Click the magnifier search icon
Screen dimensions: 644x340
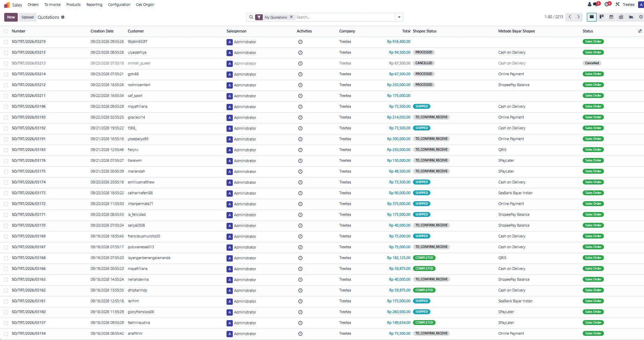[251, 17]
